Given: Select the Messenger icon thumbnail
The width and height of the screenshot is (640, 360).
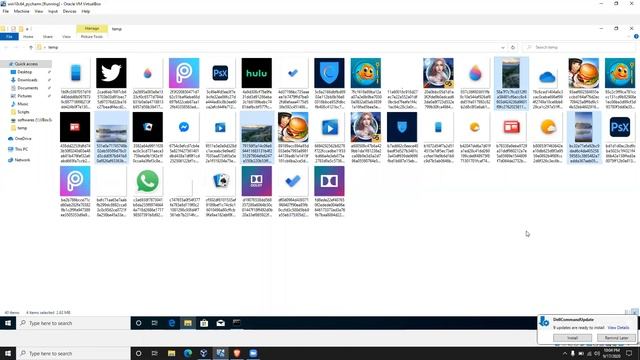Looking at the screenshot, I should (x=184, y=127).
